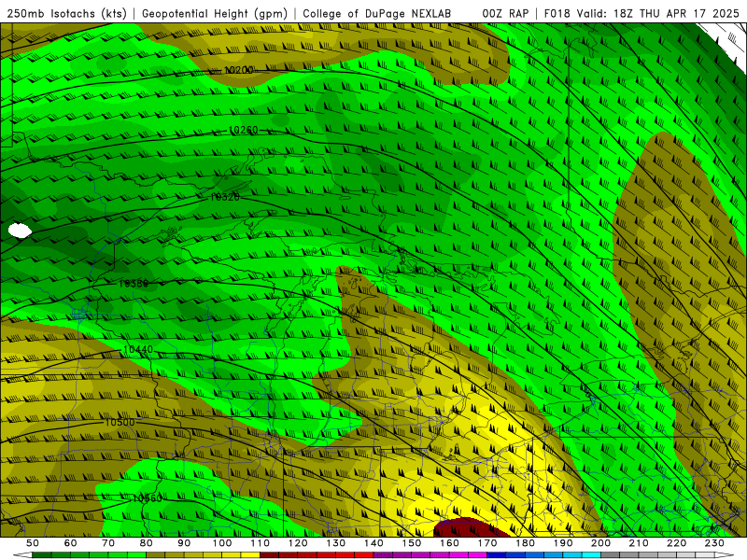Click the "College of DuPage NEXLAB" label
The width and height of the screenshot is (747, 560).
point(377,14)
